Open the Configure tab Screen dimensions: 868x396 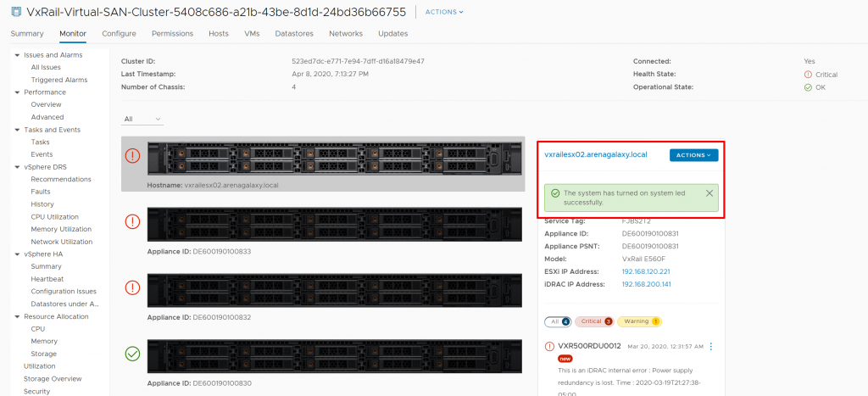coord(119,34)
